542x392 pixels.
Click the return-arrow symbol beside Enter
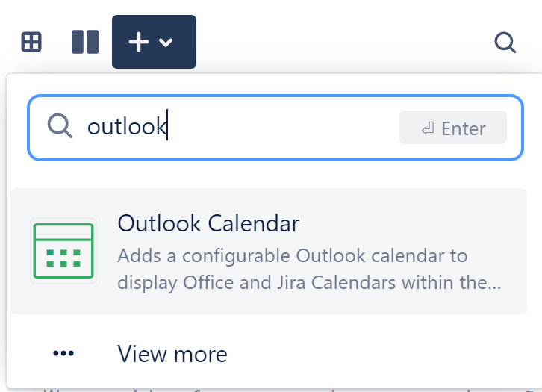(x=427, y=128)
